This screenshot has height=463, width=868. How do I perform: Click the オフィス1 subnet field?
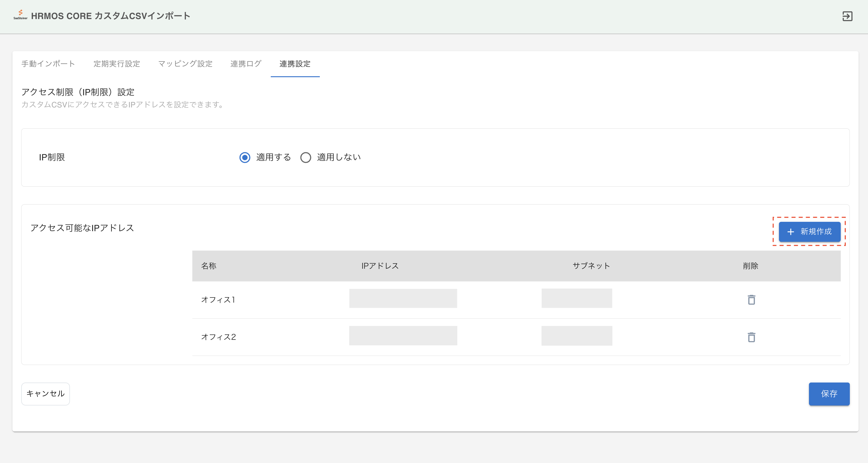coord(577,298)
